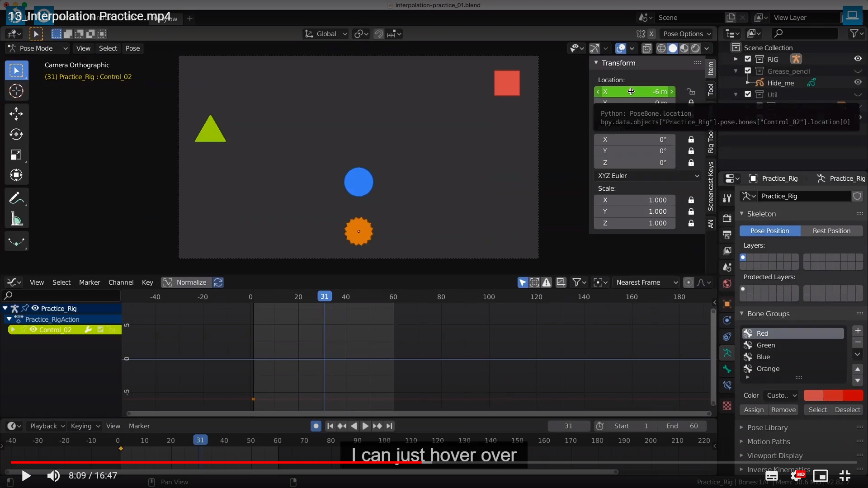Screen dimensions: 868x488
Task: Open the XYZ Euler rotation mode dropdown
Action: (x=647, y=176)
